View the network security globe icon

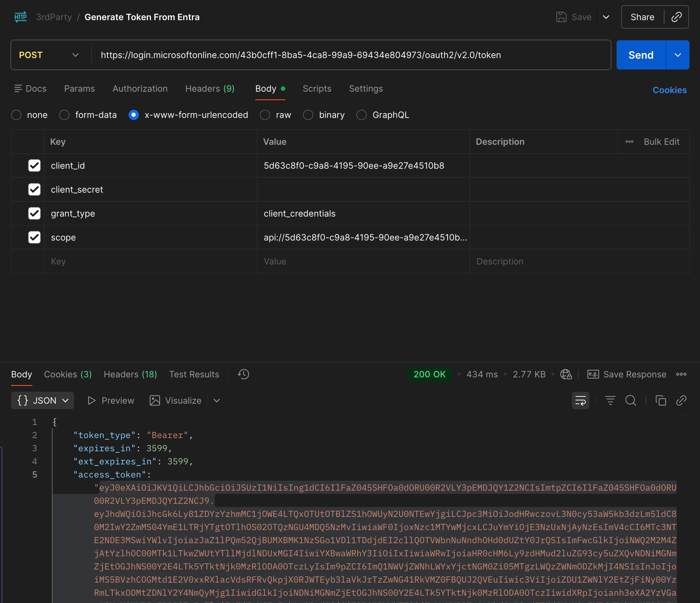(x=566, y=374)
